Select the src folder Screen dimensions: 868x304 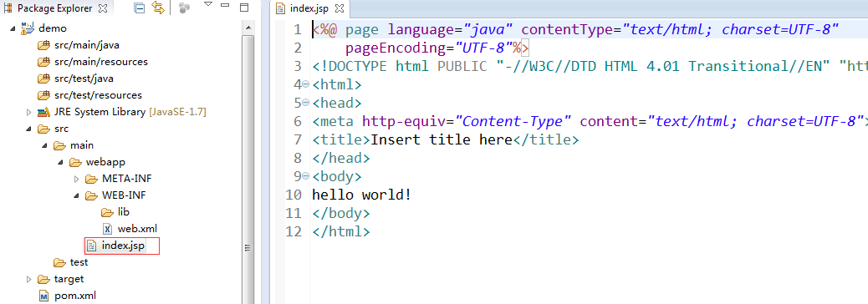pyautogui.click(x=61, y=129)
